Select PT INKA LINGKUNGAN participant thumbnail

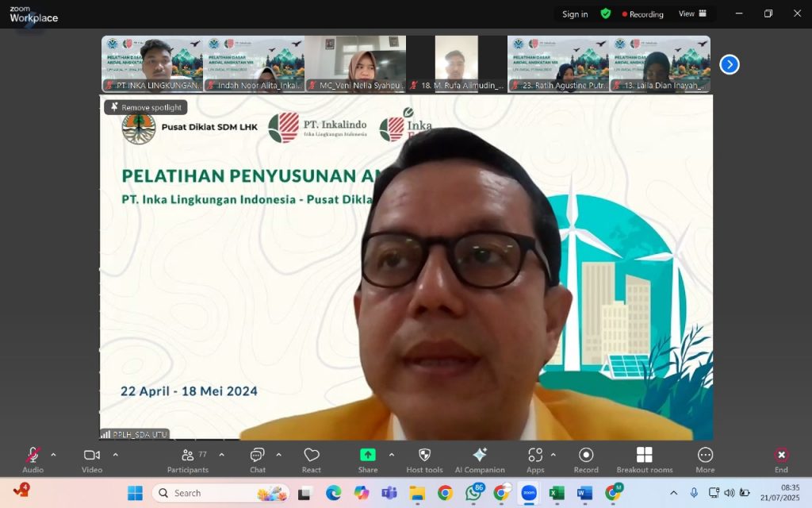(152, 63)
